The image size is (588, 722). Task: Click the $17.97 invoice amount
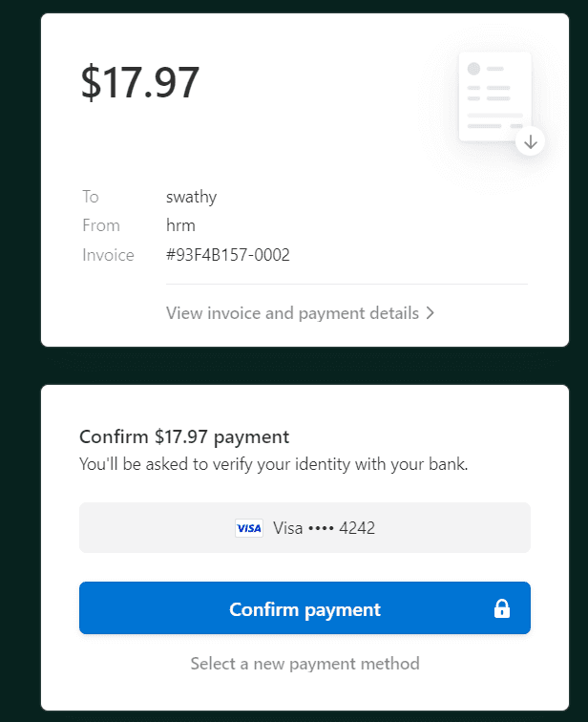[x=140, y=82]
